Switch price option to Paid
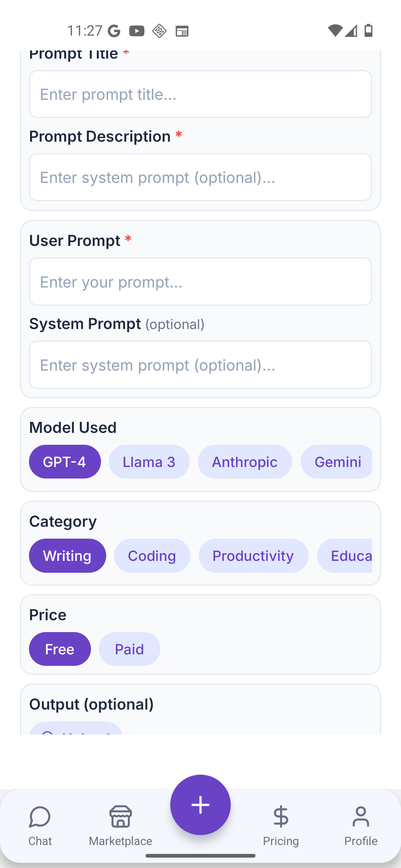Image resolution: width=401 pixels, height=868 pixels. (129, 649)
